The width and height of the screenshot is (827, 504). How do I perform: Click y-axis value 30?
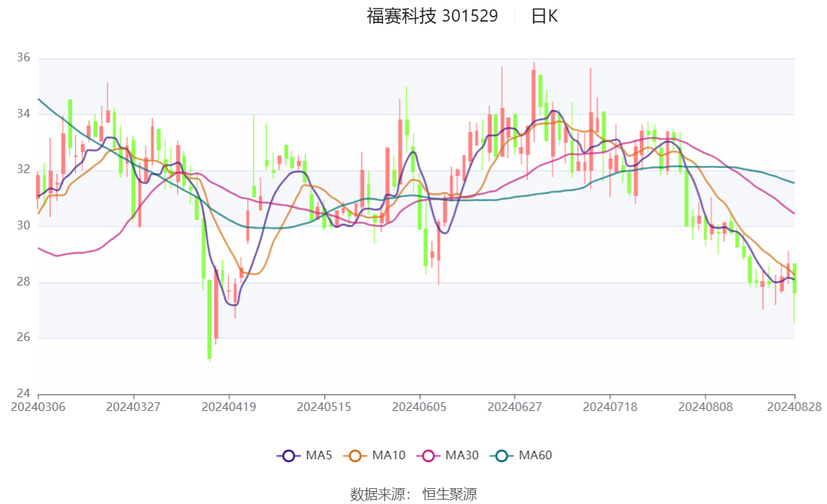coord(23,226)
